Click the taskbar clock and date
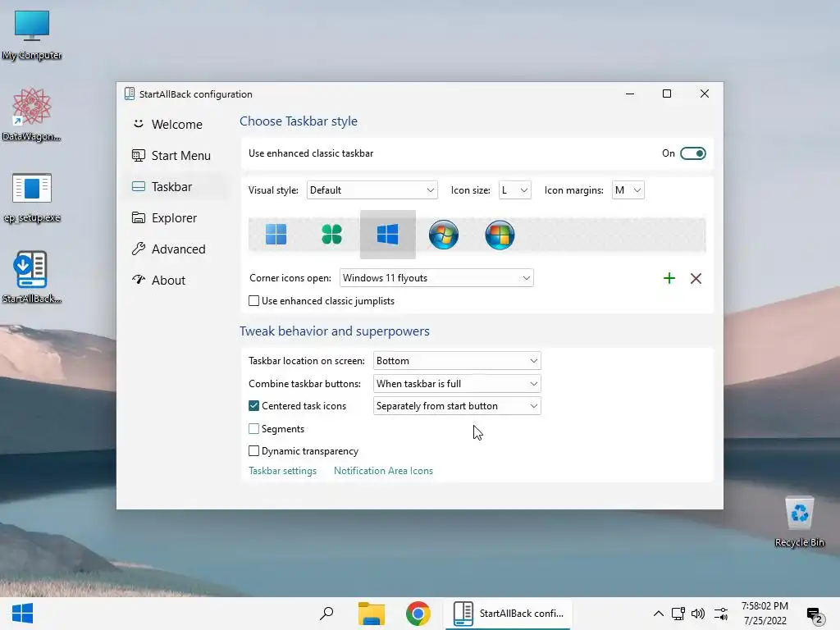This screenshot has width=840, height=630. pos(765,614)
